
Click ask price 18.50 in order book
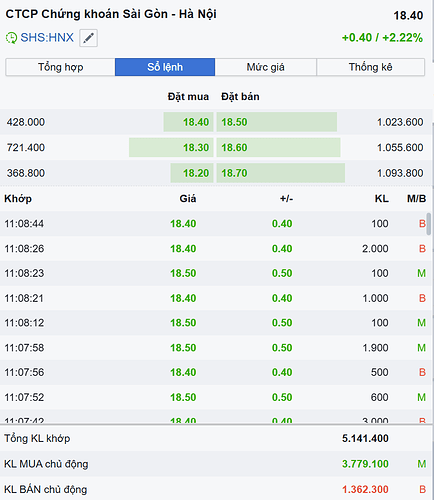(234, 122)
